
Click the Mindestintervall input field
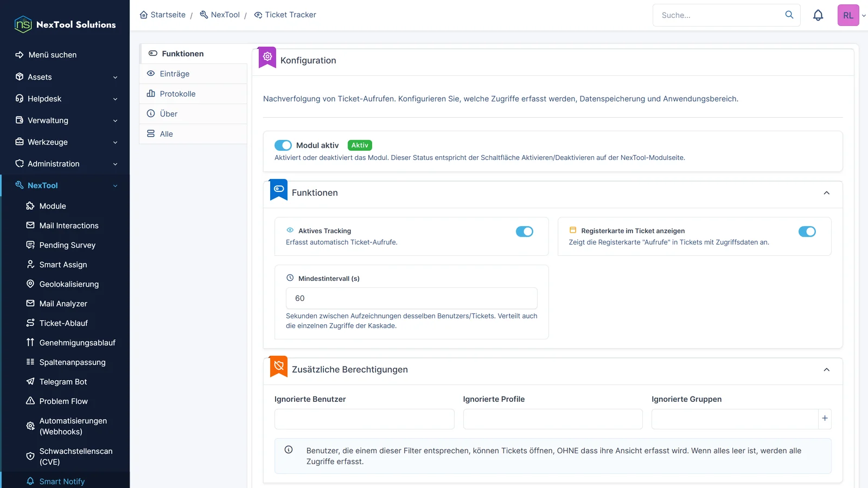pyautogui.click(x=411, y=298)
